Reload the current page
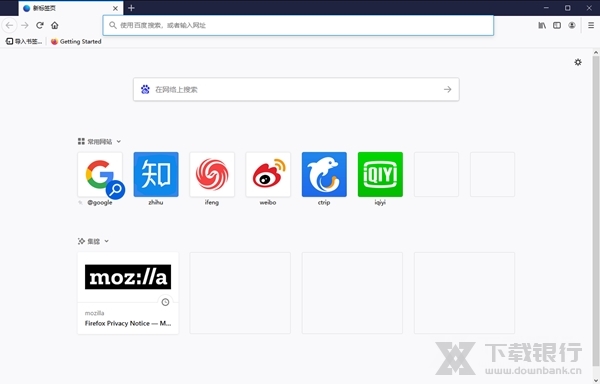 point(40,25)
